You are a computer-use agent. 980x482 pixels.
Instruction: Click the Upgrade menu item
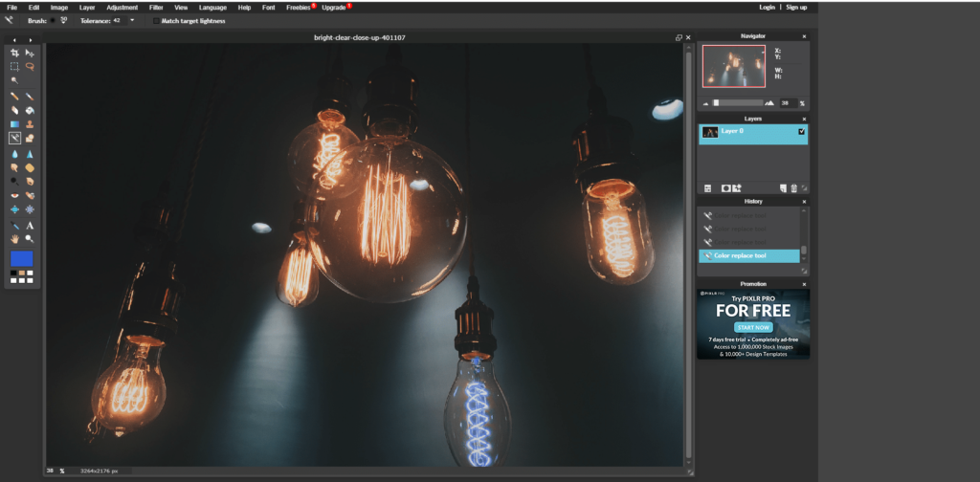[x=334, y=8]
